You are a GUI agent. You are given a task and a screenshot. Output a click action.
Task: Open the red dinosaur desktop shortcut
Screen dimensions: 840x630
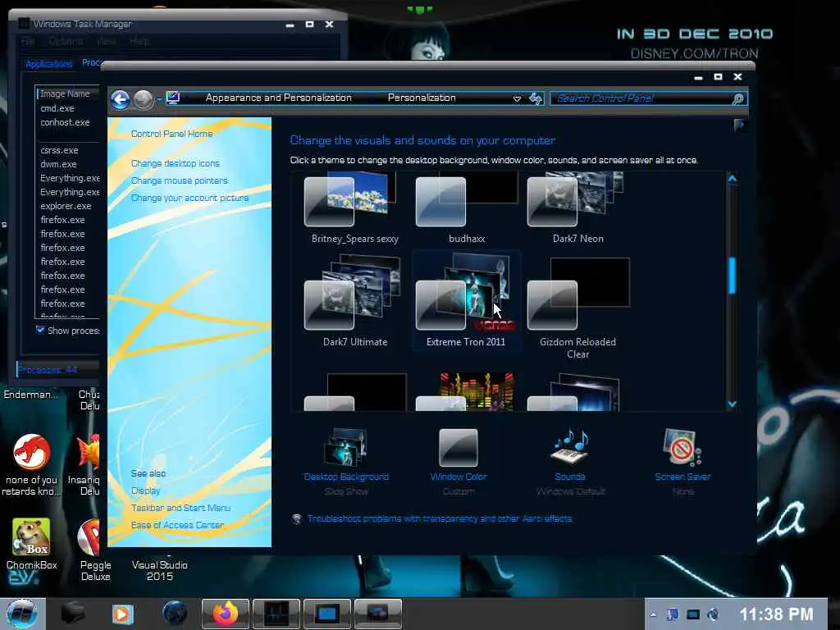click(x=32, y=464)
